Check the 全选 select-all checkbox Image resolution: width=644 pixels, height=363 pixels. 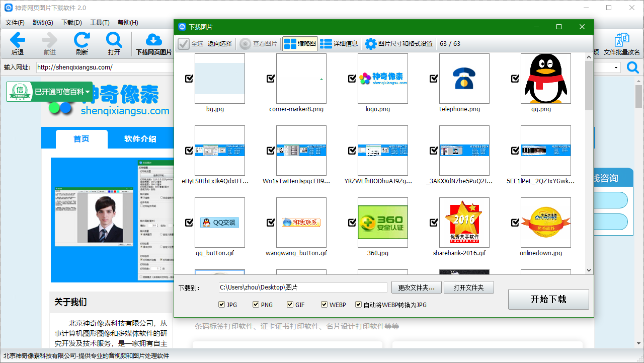click(x=184, y=43)
